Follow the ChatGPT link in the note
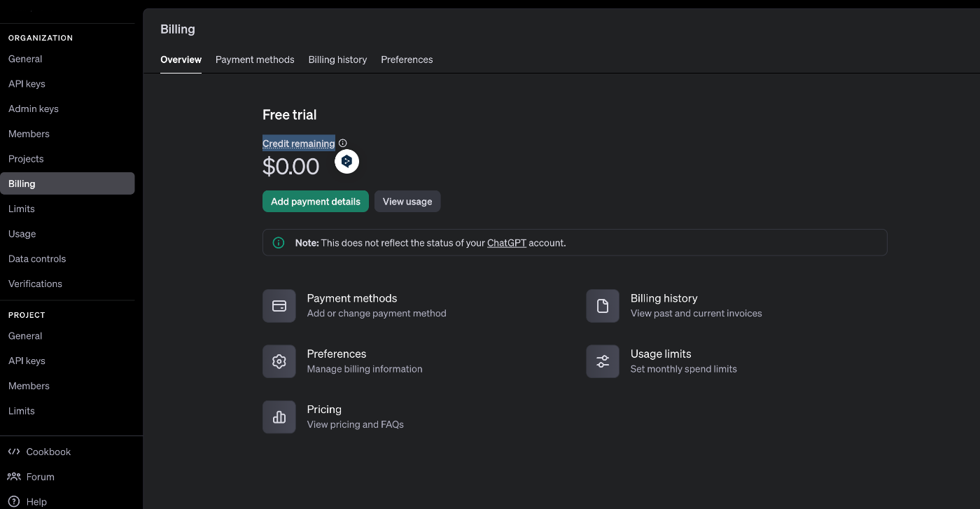 coord(507,243)
